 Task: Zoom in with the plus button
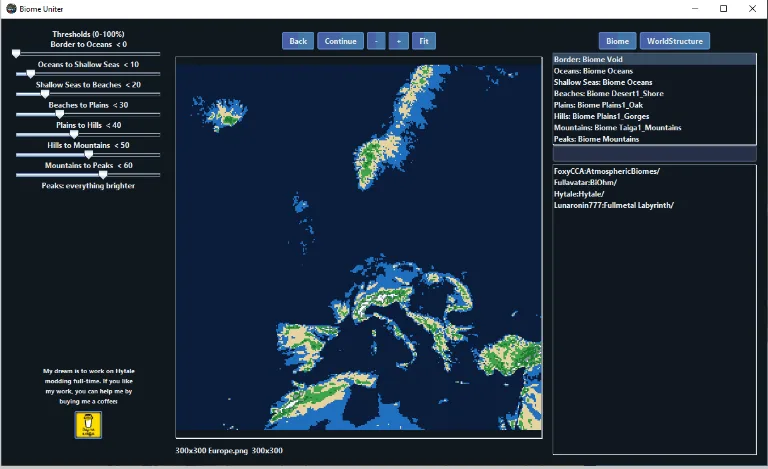[x=399, y=41]
